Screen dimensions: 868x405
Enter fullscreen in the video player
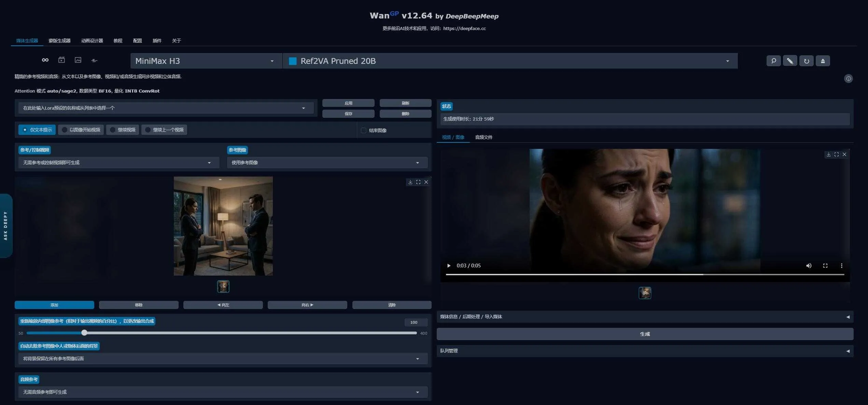(x=825, y=266)
